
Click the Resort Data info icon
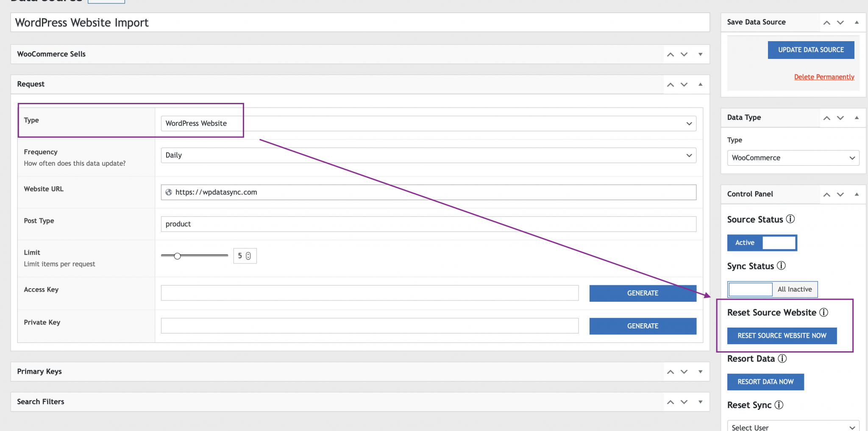coord(782,359)
